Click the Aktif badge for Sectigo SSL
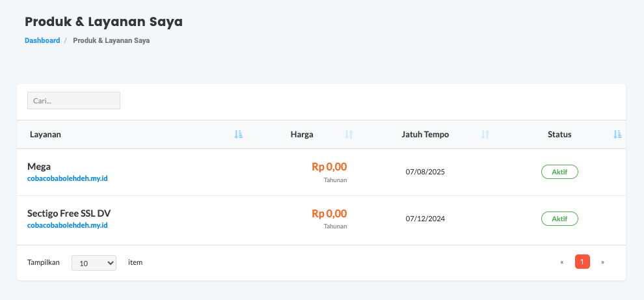The width and height of the screenshot is (644, 300). click(x=559, y=219)
